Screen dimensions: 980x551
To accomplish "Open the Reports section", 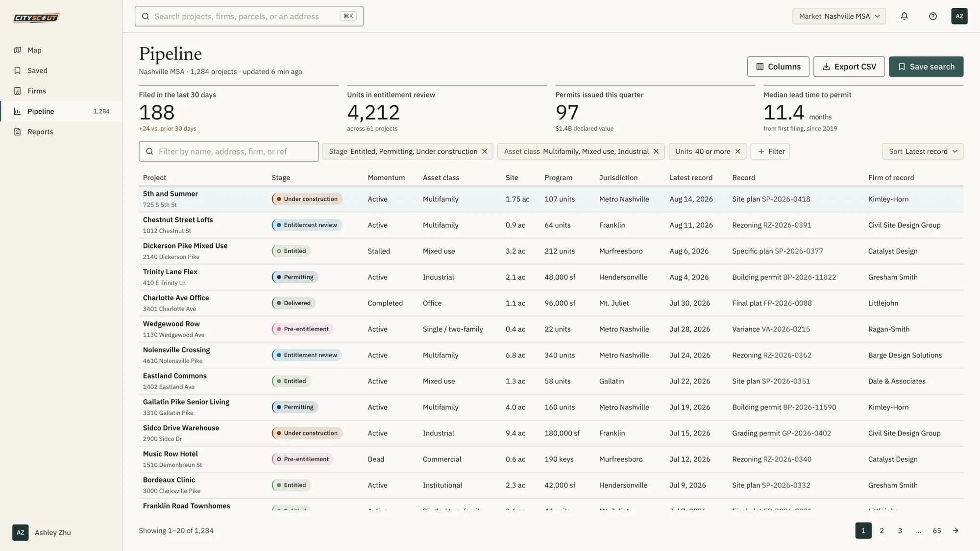I will tap(61, 132).
